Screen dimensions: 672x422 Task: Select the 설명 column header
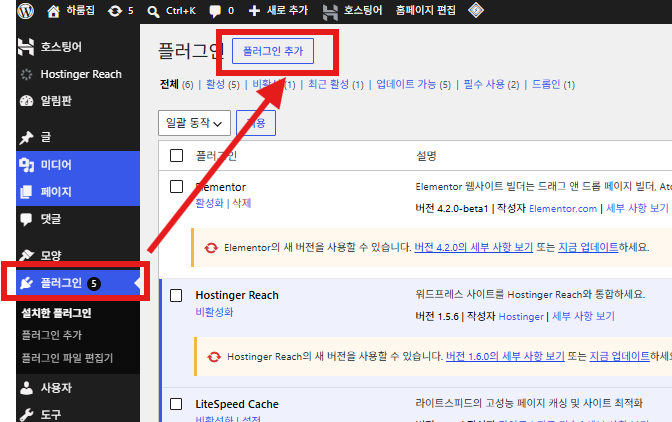click(x=426, y=156)
